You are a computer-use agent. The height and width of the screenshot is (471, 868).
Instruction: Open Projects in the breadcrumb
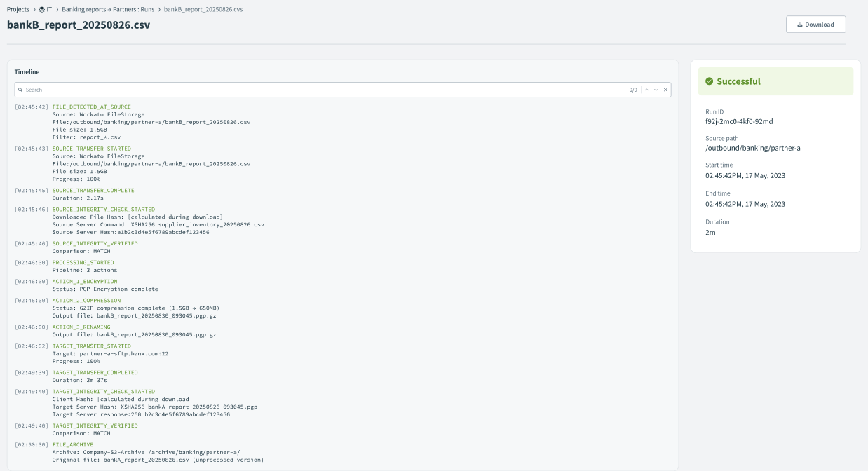[18, 9]
